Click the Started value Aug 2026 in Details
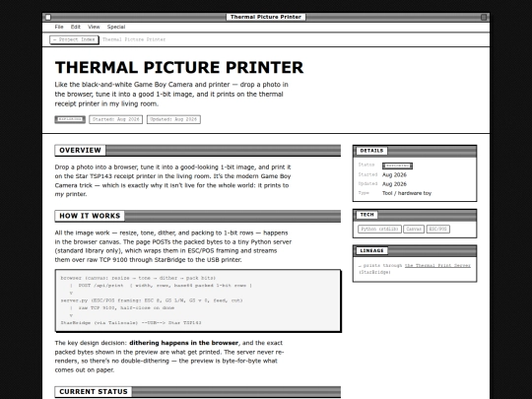The width and height of the screenshot is (532, 399). click(x=394, y=174)
